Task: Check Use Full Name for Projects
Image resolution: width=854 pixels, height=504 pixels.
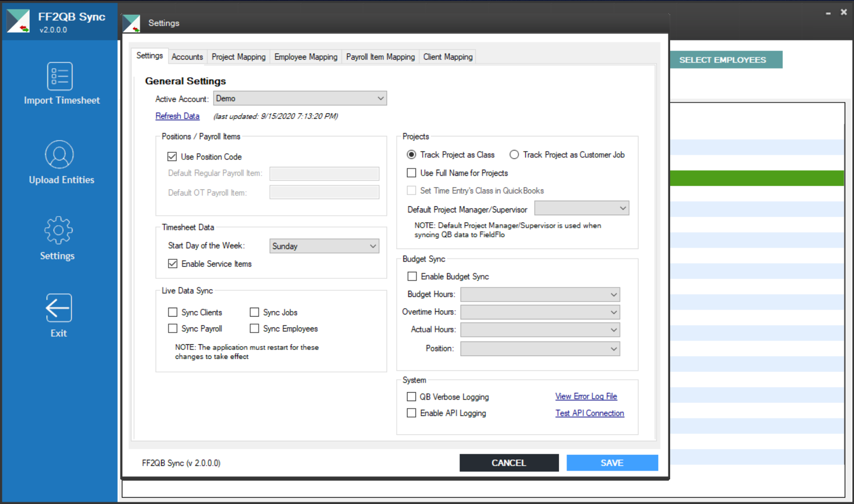Action: [412, 173]
